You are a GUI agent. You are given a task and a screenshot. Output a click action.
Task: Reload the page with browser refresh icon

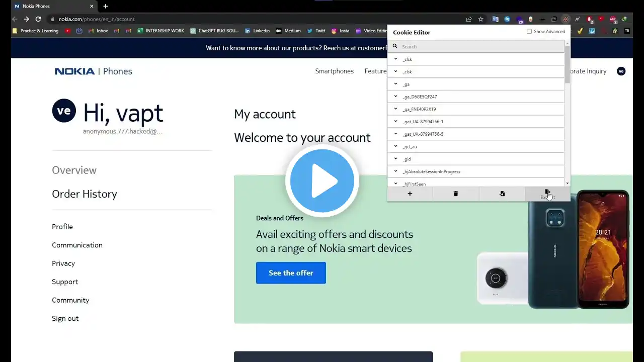(38, 19)
